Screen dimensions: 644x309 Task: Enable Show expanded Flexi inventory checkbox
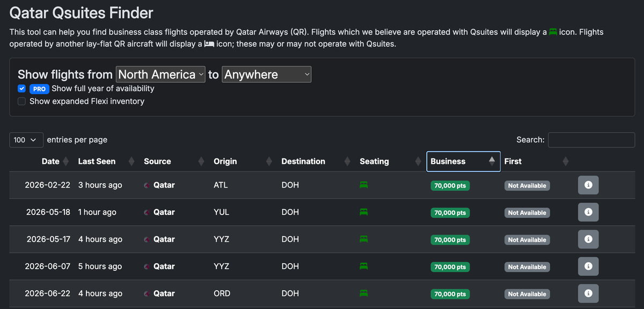(x=21, y=101)
